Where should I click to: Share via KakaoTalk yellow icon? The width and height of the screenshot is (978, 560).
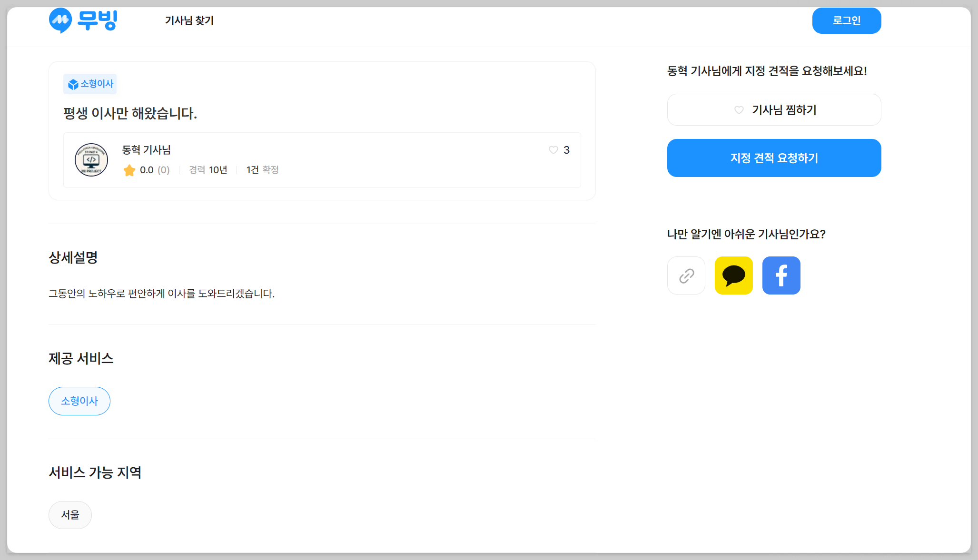coord(734,275)
